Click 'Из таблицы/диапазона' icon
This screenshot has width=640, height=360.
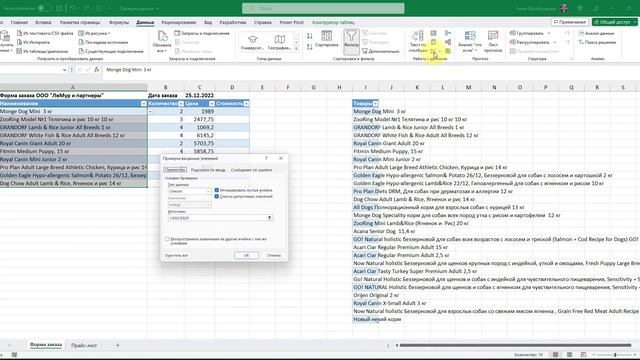pyautogui.click(x=19, y=51)
